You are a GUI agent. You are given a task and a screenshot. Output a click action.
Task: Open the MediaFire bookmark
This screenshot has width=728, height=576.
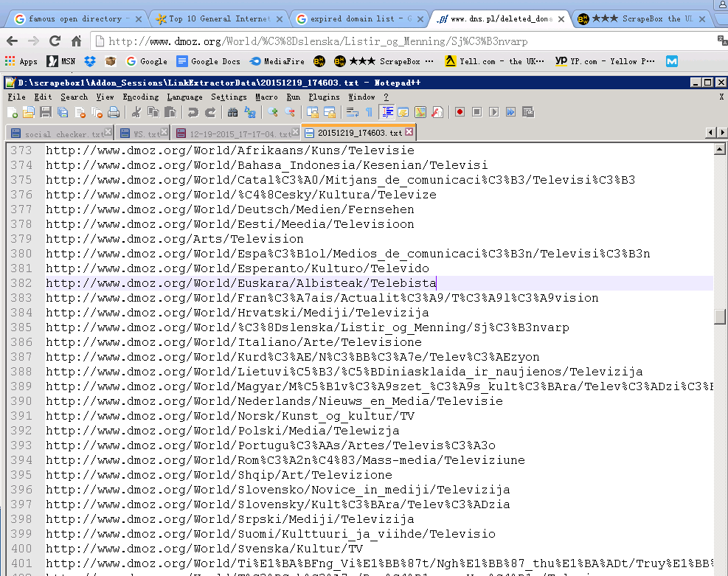(x=277, y=61)
